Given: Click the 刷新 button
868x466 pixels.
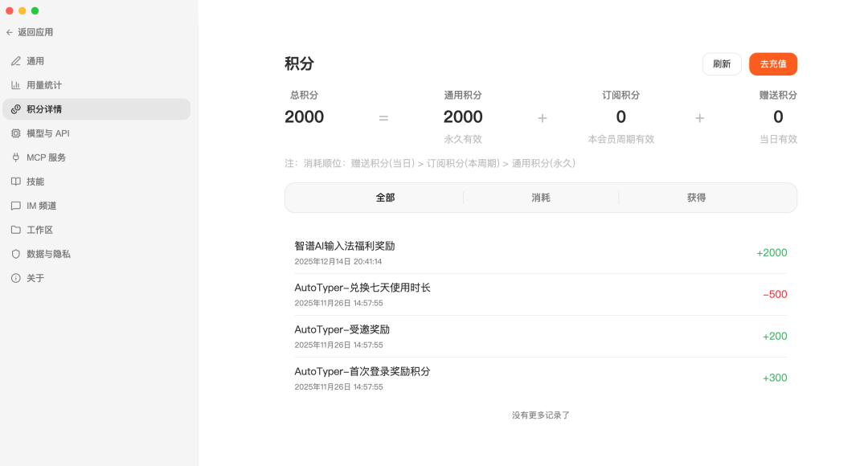Looking at the screenshot, I should pos(721,63).
